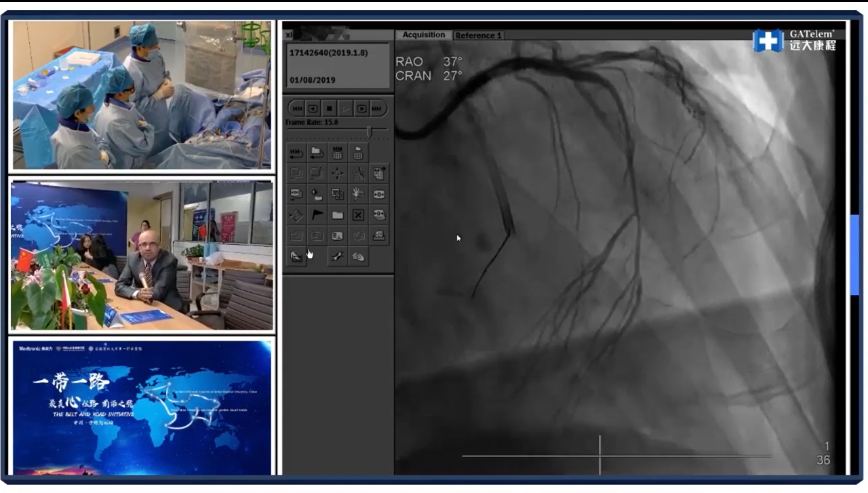
Task: Click the horizontal shutter icon
Action: [x=378, y=194]
